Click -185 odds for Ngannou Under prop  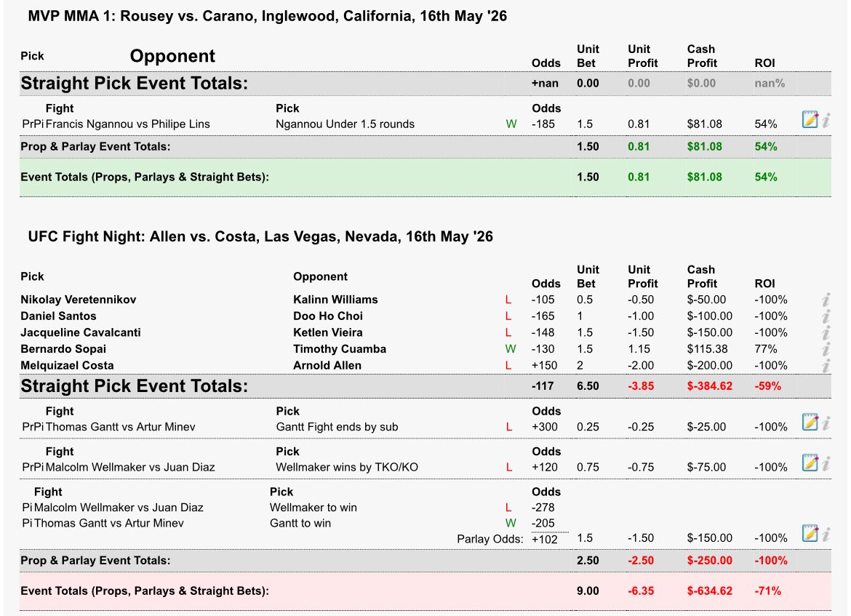coord(543,124)
